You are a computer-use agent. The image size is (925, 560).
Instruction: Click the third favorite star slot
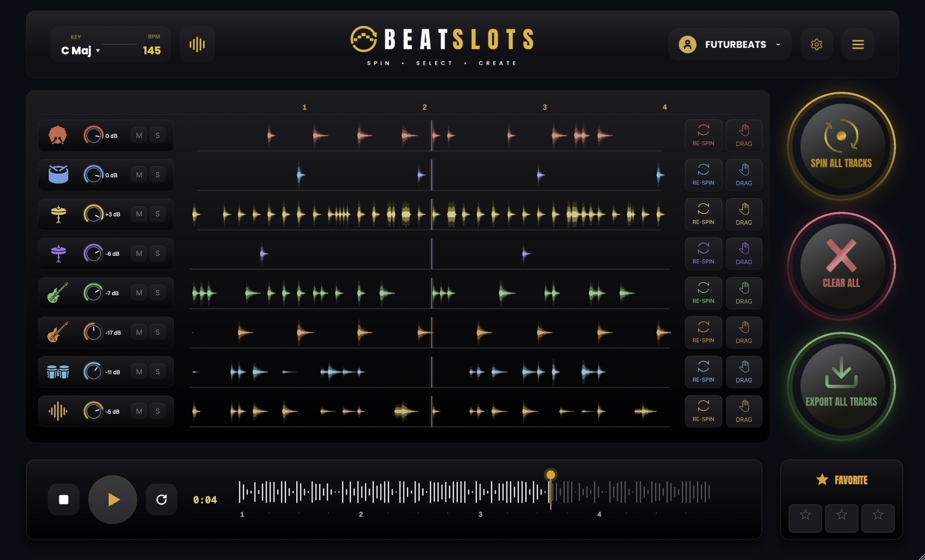[x=878, y=518]
